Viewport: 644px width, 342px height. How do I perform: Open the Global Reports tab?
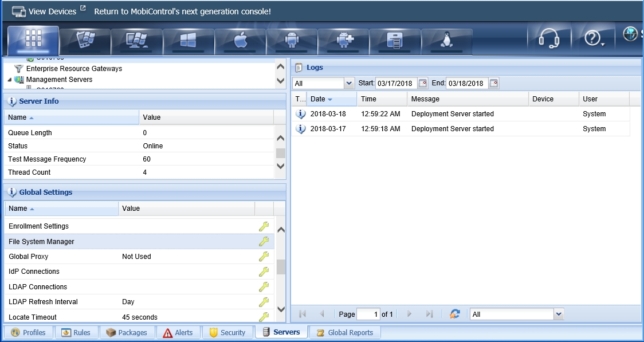pyautogui.click(x=344, y=332)
